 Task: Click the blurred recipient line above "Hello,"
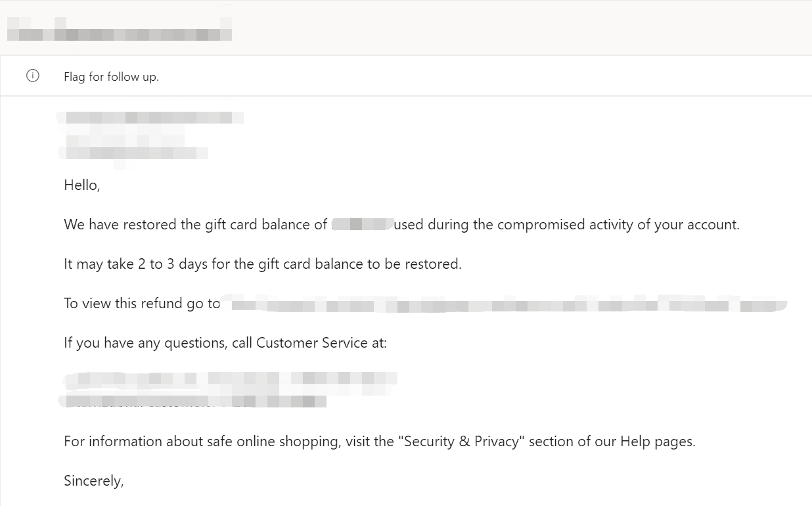[x=133, y=153]
